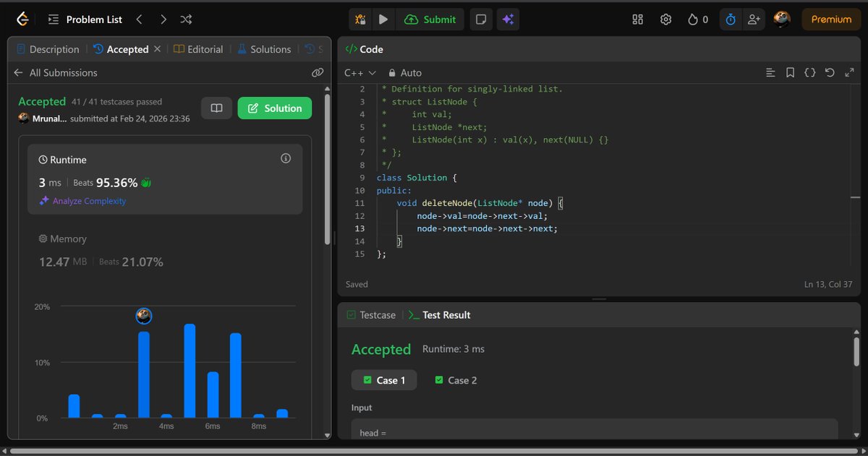Open the invite user icon

(754, 20)
